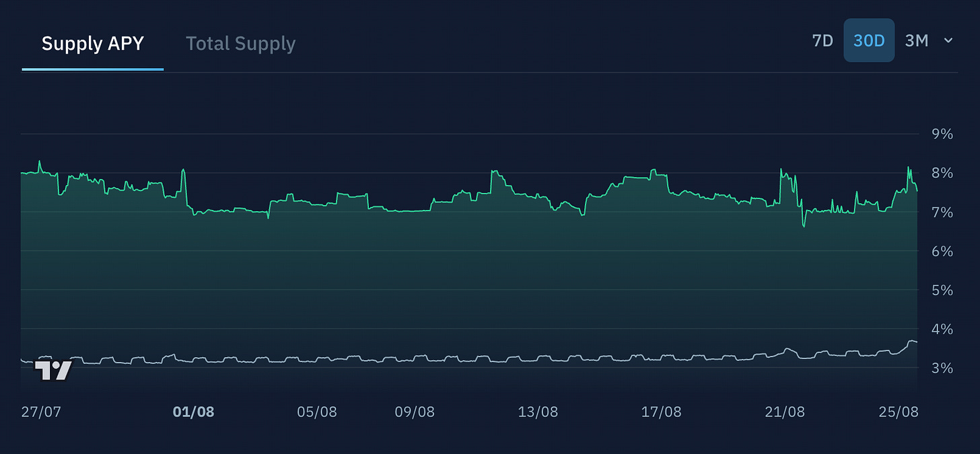Click the 13/08 date label
The height and width of the screenshot is (454, 980).
tap(538, 412)
